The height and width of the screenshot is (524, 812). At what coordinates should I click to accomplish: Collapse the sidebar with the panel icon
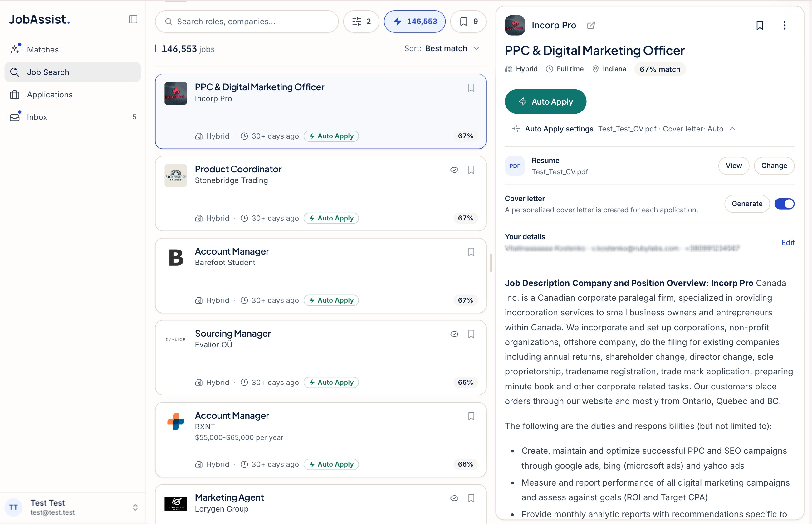(x=133, y=19)
